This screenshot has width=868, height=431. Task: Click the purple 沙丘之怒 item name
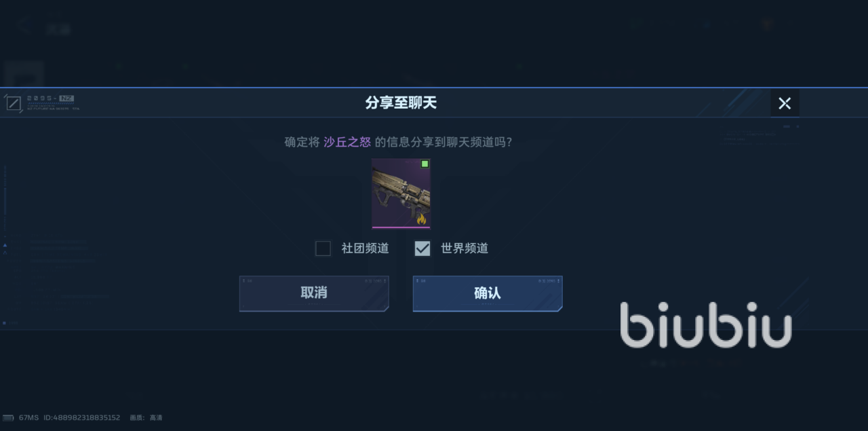click(347, 142)
